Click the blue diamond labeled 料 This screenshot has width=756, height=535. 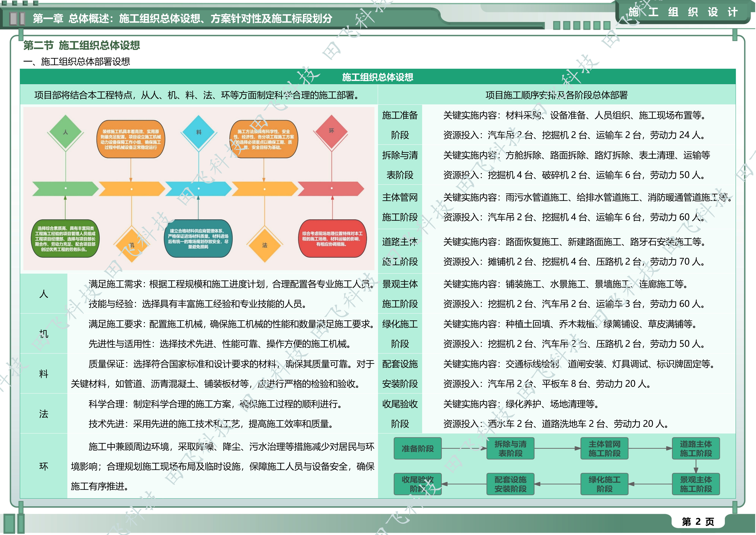point(199,132)
